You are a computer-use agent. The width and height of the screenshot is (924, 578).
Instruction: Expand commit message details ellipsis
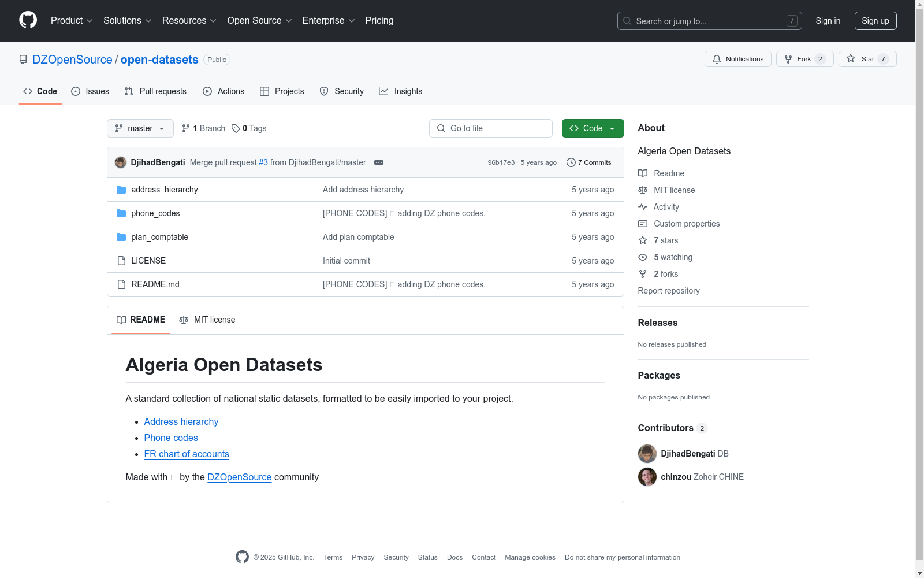click(379, 162)
